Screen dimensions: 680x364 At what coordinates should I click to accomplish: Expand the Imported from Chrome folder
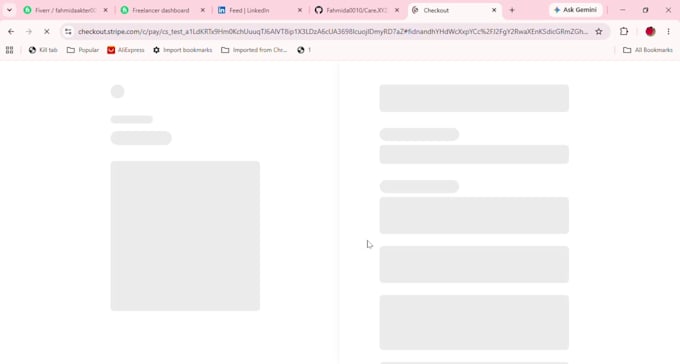pyautogui.click(x=254, y=50)
